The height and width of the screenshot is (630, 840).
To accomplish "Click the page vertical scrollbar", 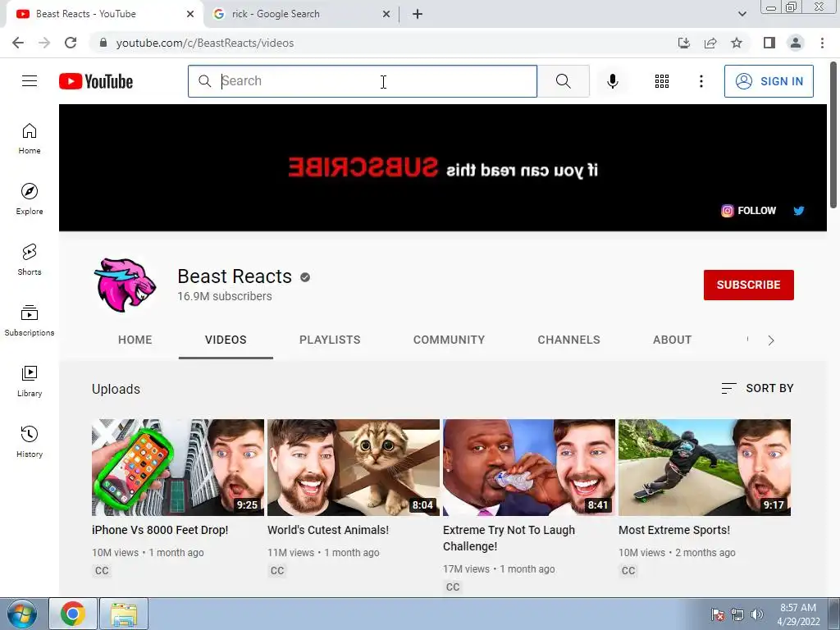I will (x=833, y=134).
